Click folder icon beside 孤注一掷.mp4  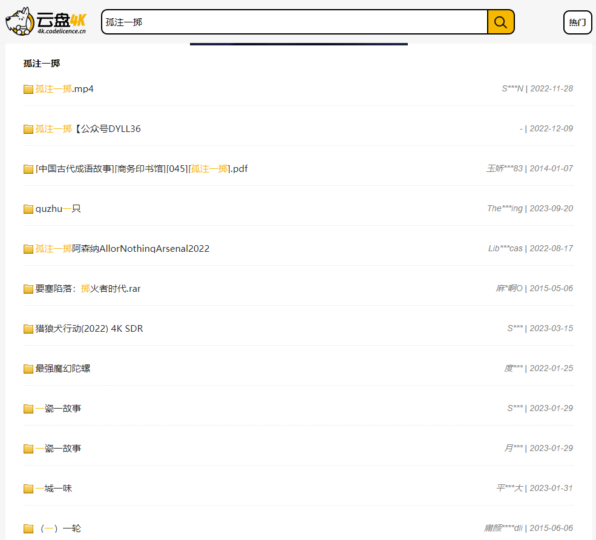click(28, 89)
